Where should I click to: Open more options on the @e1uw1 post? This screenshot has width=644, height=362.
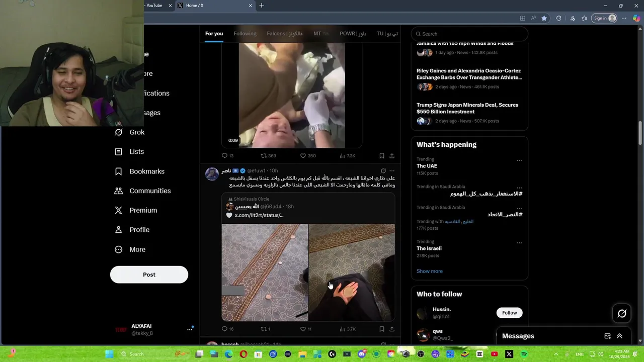392,171
